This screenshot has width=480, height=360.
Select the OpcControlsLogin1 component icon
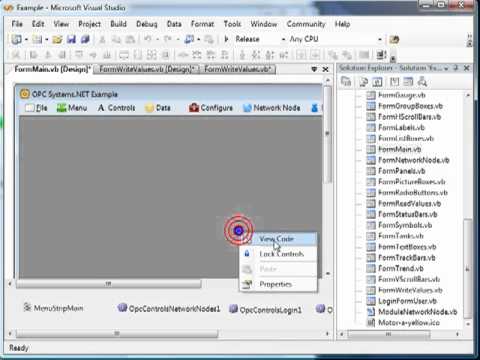(233, 309)
